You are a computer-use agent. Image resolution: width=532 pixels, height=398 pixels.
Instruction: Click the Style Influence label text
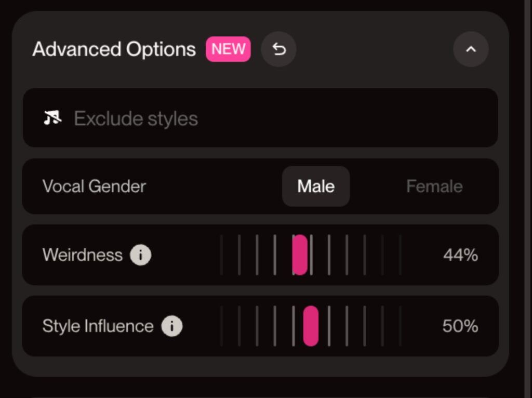pos(98,326)
